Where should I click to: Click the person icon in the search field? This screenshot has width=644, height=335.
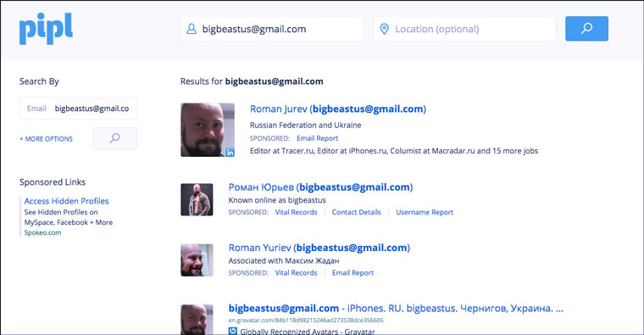click(x=192, y=29)
